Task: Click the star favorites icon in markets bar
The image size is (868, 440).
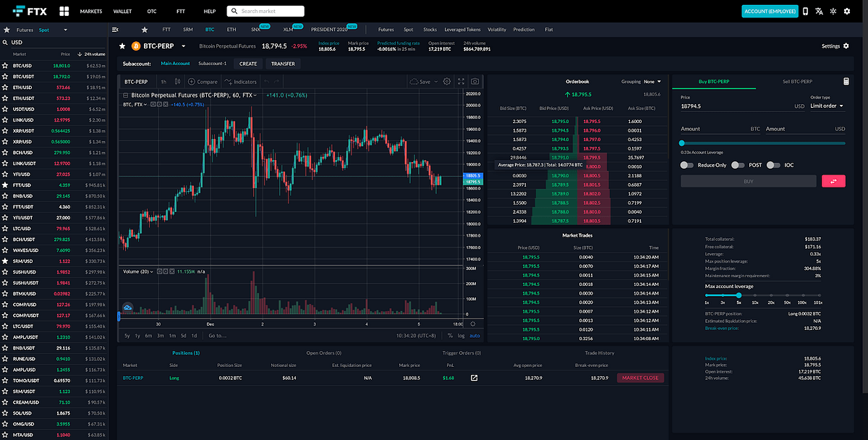Action: pos(145,30)
